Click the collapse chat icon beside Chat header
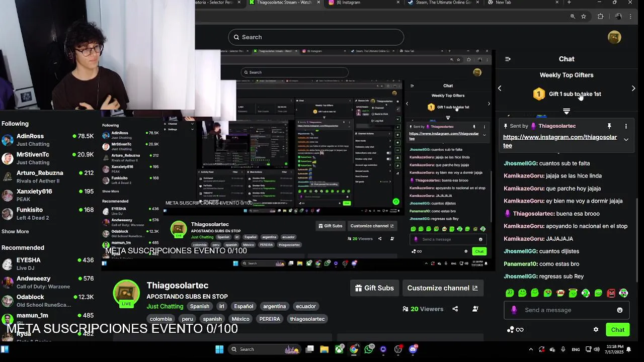 508,59
